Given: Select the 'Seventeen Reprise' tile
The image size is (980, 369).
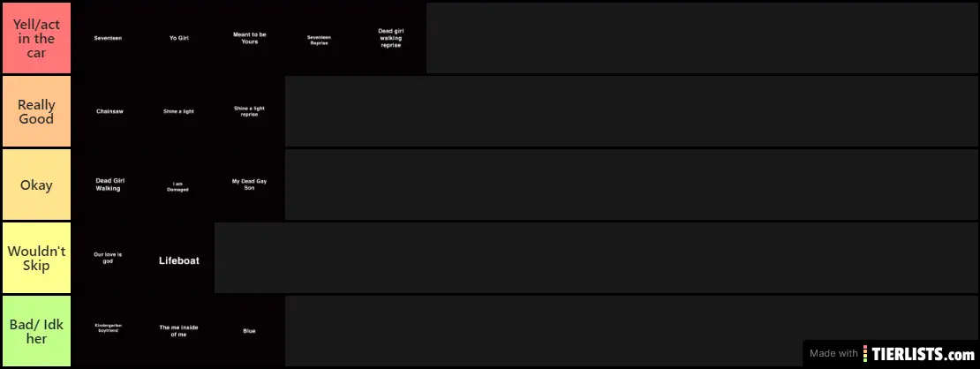Looking at the screenshot, I should click(320, 38).
